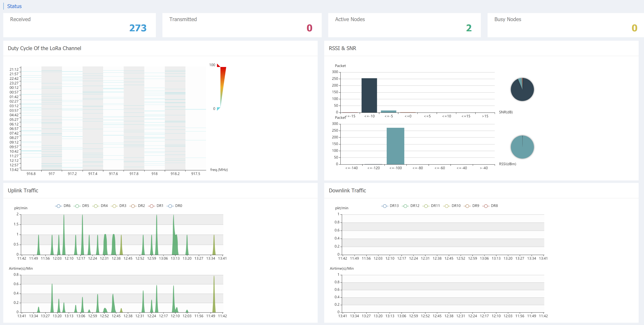Toggle DR1 series in Uplink Traffic legend
This screenshot has height=325, width=644.
pos(156,206)
